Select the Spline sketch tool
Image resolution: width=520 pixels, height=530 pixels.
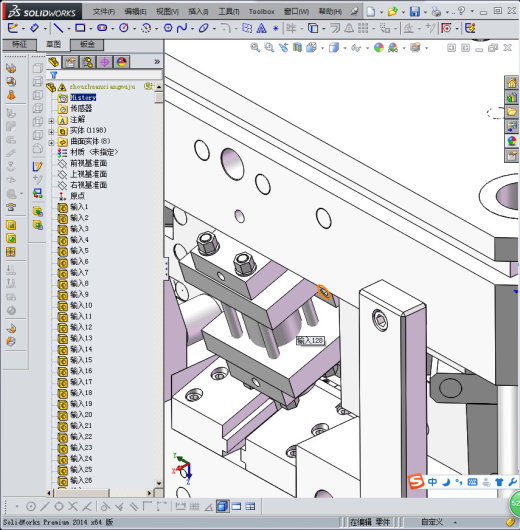click(182, 28)
